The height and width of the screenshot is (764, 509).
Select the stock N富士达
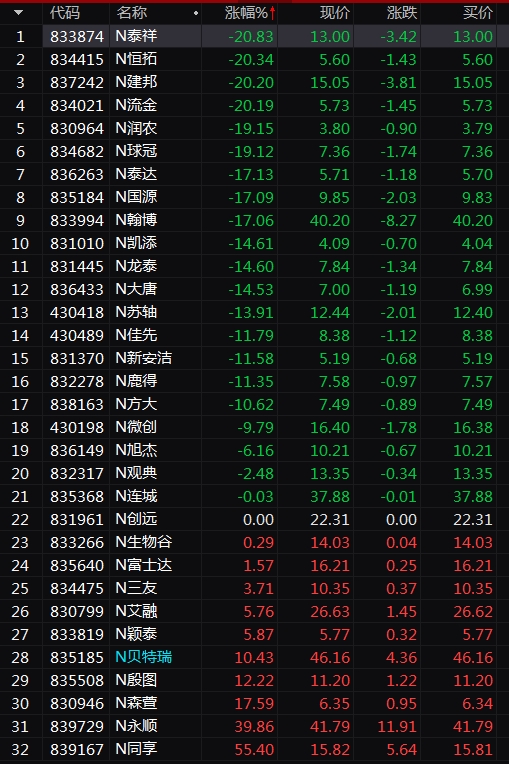pyautogui.click(x=144, y=565)
